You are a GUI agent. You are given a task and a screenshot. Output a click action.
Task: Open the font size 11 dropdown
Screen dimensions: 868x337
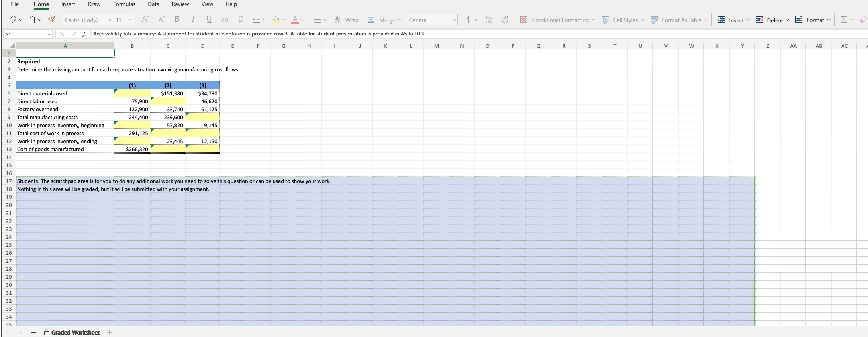[x=130, y=20]
